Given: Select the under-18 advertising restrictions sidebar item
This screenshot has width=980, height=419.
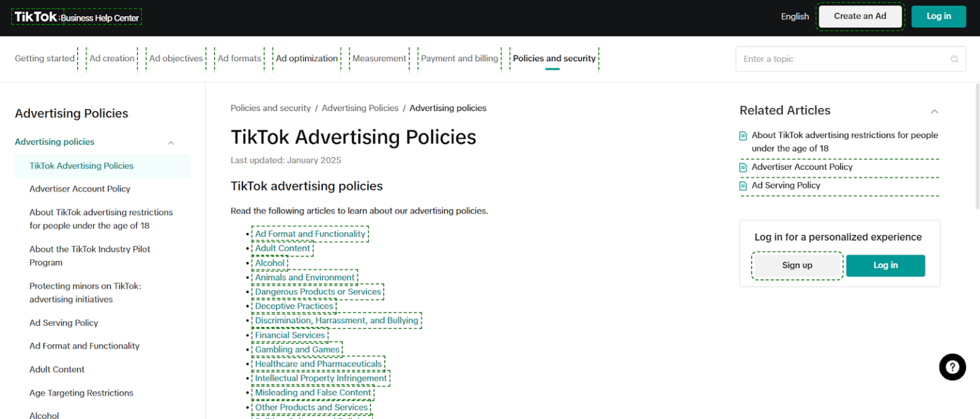Looking at the screenshot, I should click(101, 219).
